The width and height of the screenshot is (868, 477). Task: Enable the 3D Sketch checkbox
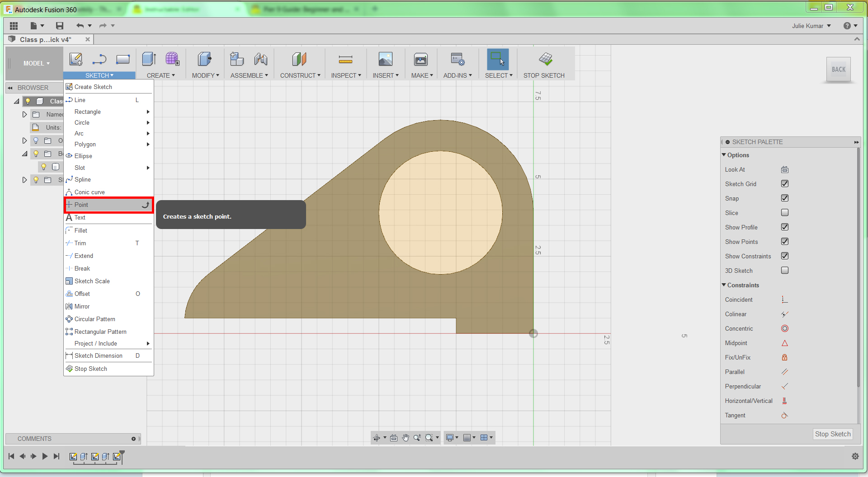click(785, 271)
